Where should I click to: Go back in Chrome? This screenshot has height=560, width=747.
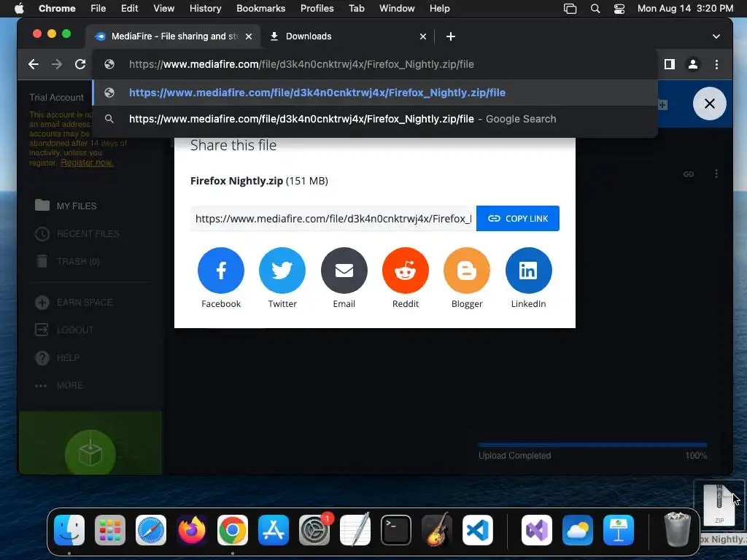click(34, 64)
